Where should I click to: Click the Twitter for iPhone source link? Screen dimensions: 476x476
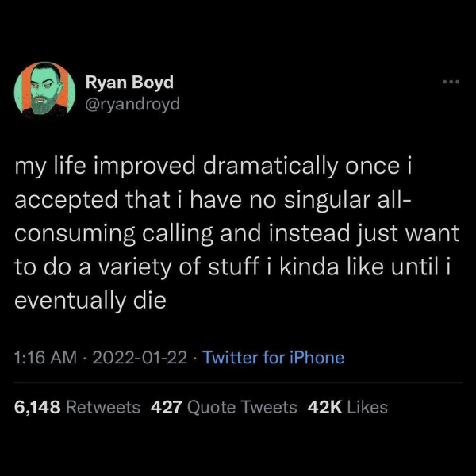click(x=273, y=357)
